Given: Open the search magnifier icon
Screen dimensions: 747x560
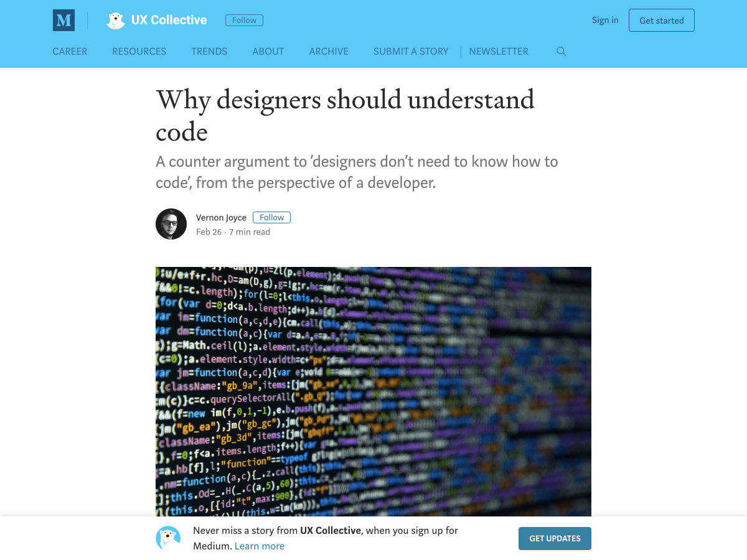Looking at the screenshot, I should pos(561,52).
